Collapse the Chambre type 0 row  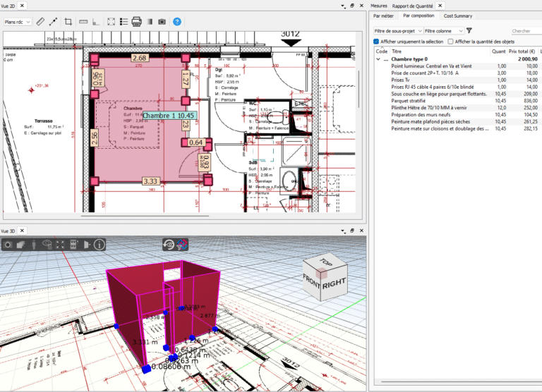point(378,59)
